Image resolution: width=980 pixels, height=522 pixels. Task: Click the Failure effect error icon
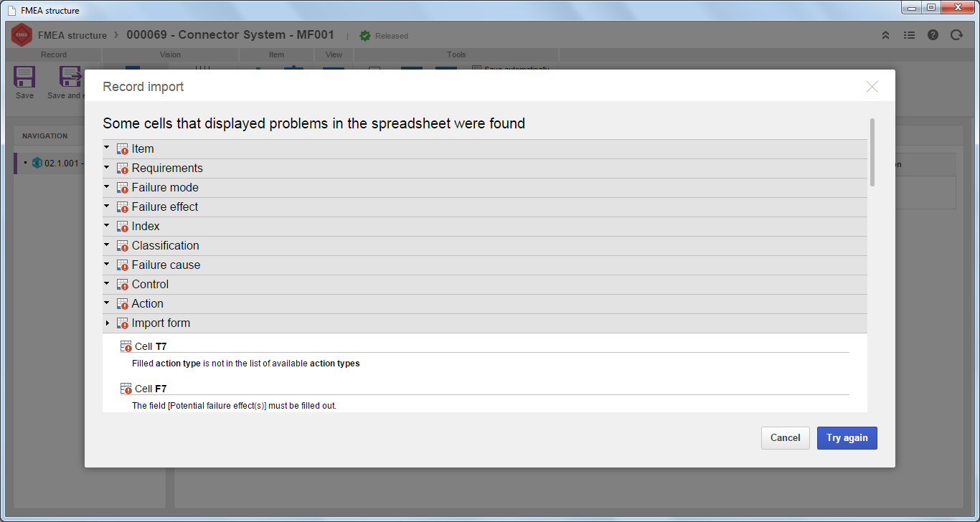[x=123, y=207]
